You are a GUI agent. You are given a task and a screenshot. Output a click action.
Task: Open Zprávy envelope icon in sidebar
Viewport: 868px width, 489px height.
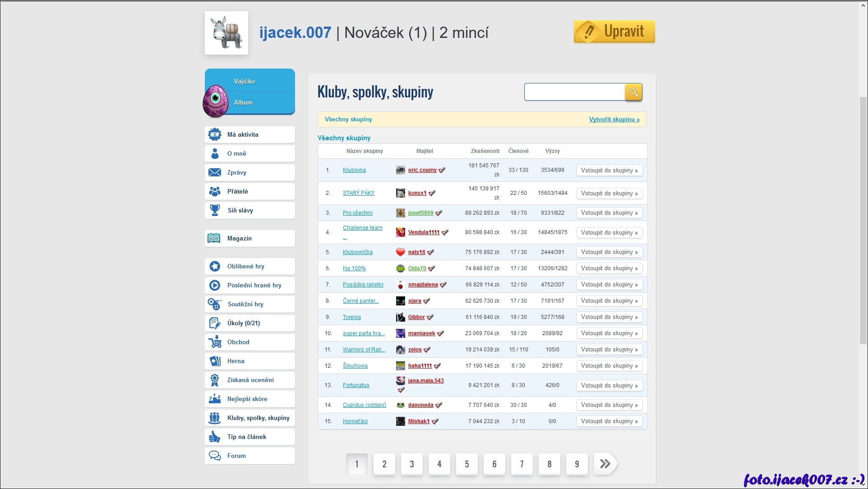(215, 172)
